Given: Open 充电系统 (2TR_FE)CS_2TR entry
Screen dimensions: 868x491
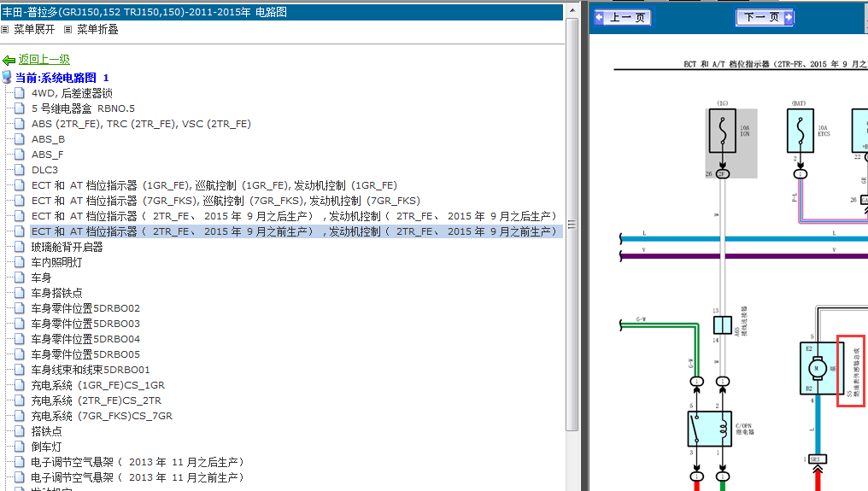Looking at the screenshot, I should [x=97, y=400].
